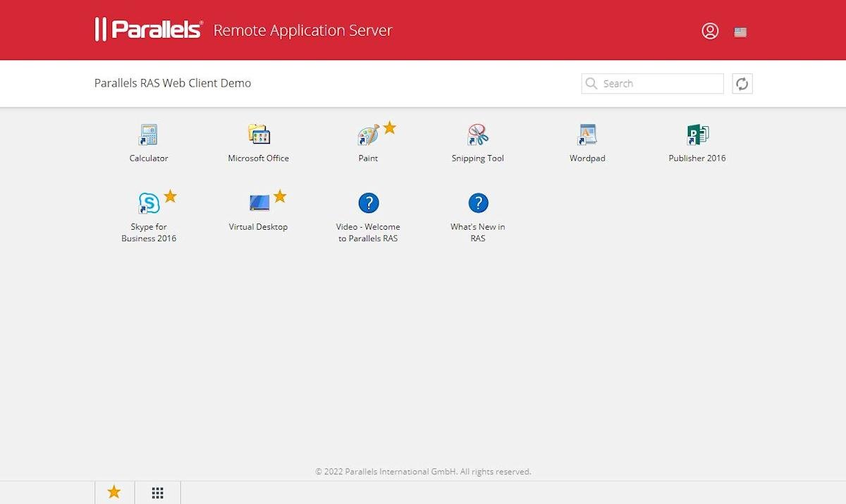Viewport: 846px width, 504px height.
Task: Open the Microsoft Office folder icon
Action: click(259, 135)
